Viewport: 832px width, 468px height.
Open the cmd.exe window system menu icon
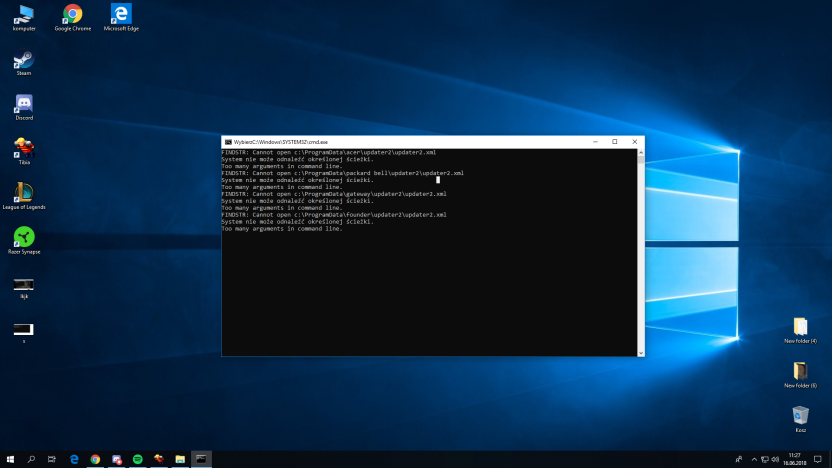228,142
